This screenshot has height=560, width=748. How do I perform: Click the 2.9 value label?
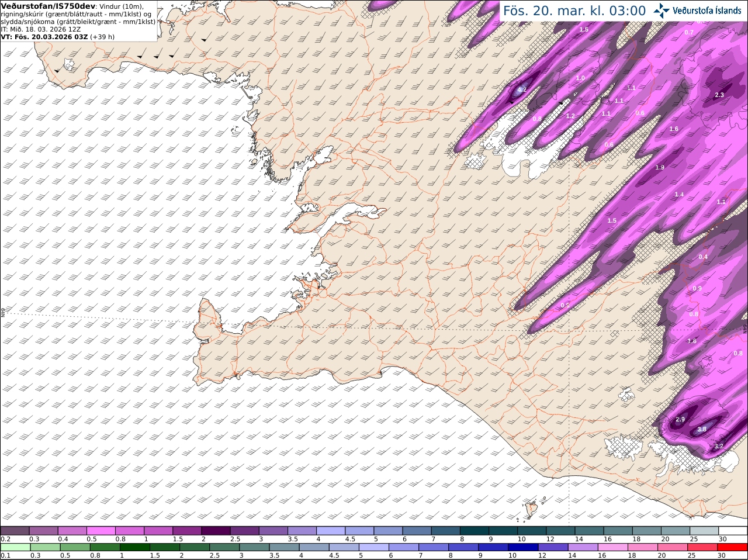coord(680,420)
